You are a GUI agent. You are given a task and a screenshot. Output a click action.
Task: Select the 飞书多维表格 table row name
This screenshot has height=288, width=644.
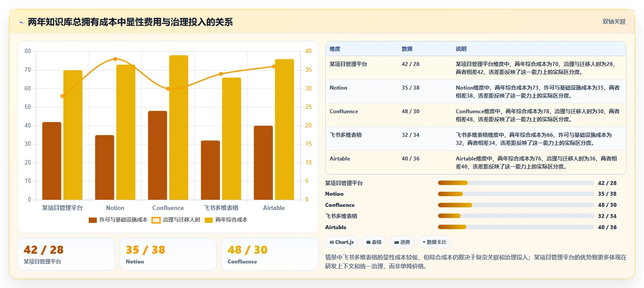[346, 135]
